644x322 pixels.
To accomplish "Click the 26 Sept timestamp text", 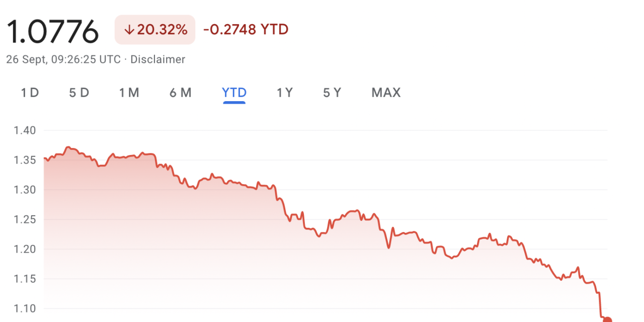I will click(63, 59).
